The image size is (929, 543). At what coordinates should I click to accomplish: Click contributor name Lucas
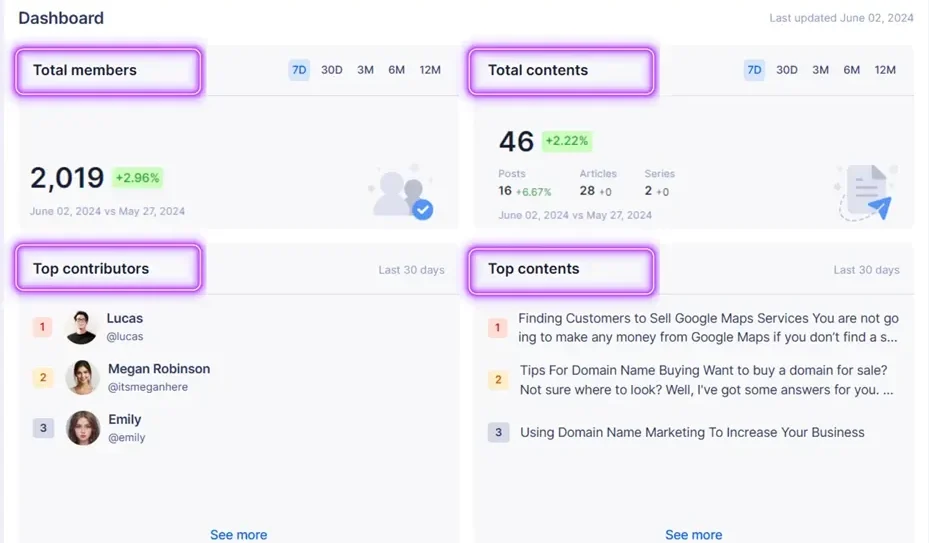point(124,318)
